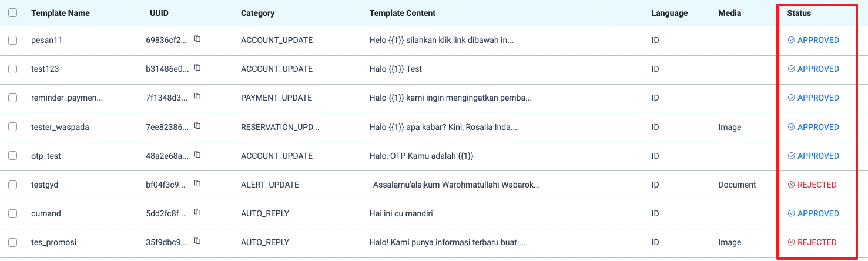Copy the tes_promosi template UUID

point(197,241)
